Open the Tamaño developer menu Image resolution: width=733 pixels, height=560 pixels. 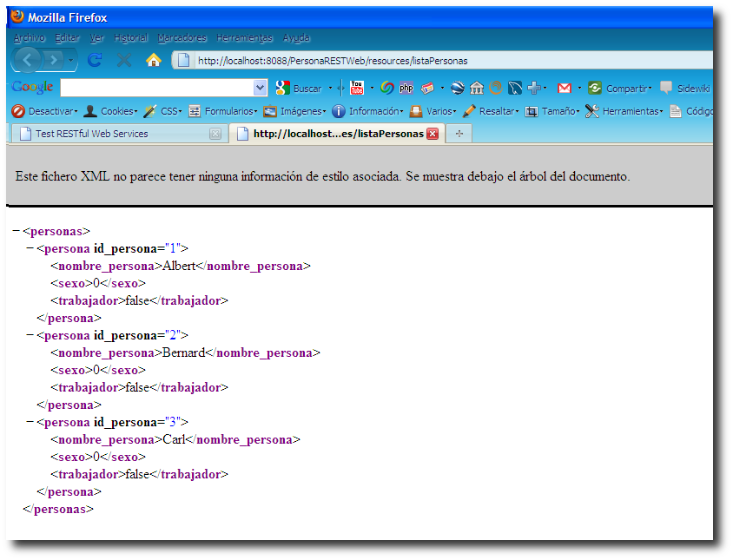[x=552, y=111]
